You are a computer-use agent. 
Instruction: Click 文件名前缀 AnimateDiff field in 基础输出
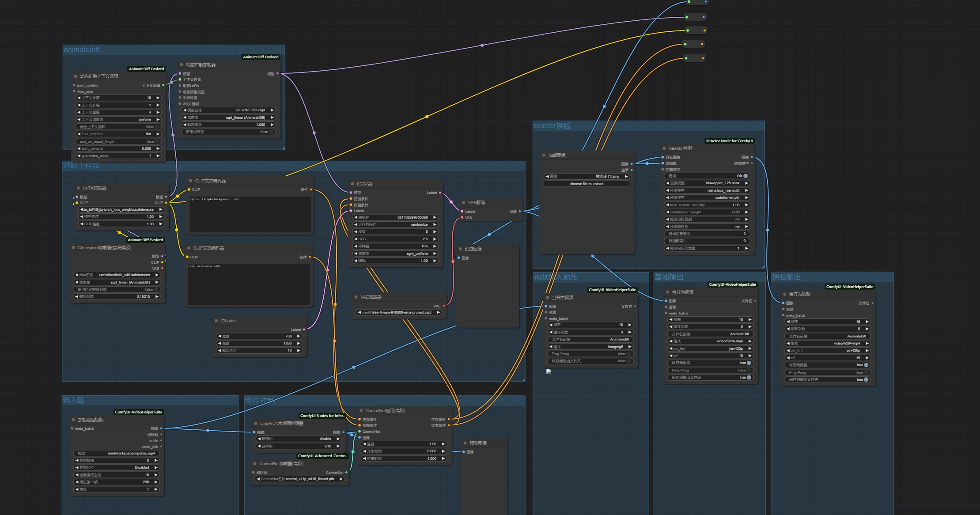click(x=710, y=334)
